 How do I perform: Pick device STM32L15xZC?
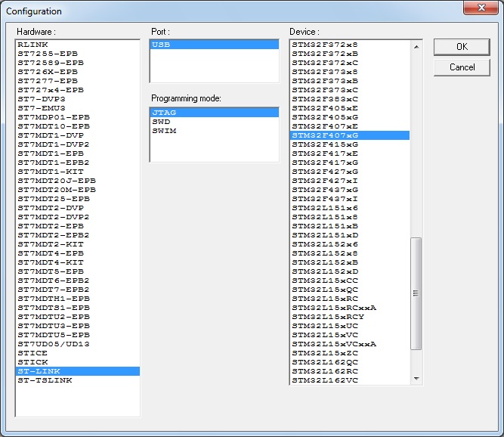coord(350,353)
